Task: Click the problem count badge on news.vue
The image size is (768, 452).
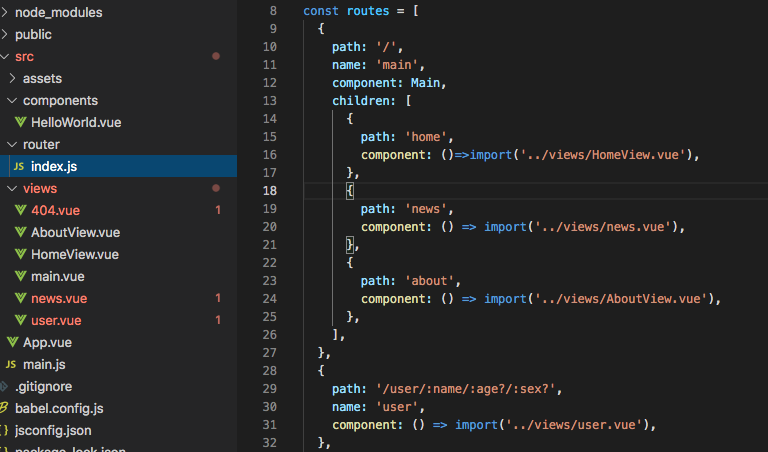Action: (218, 298)
